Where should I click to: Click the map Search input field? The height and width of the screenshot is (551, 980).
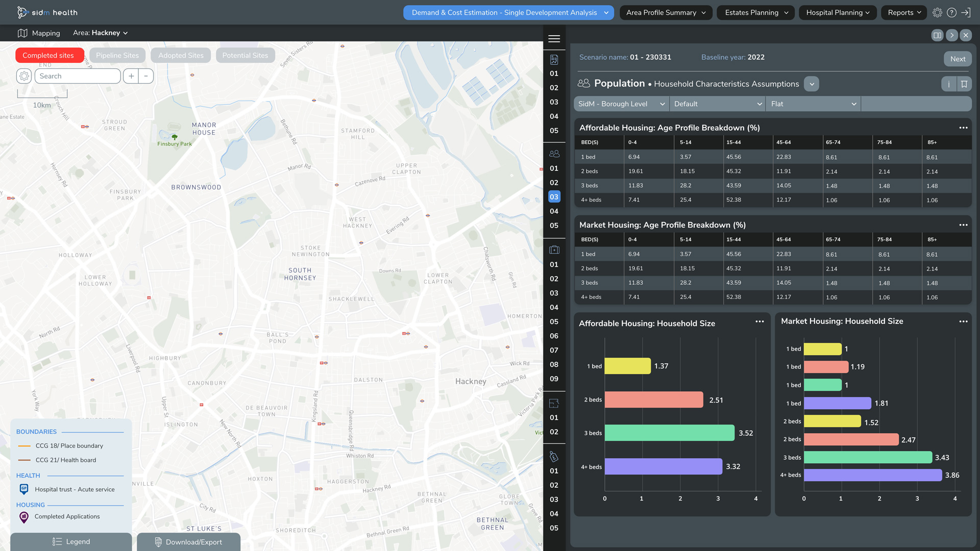point(78,76)
